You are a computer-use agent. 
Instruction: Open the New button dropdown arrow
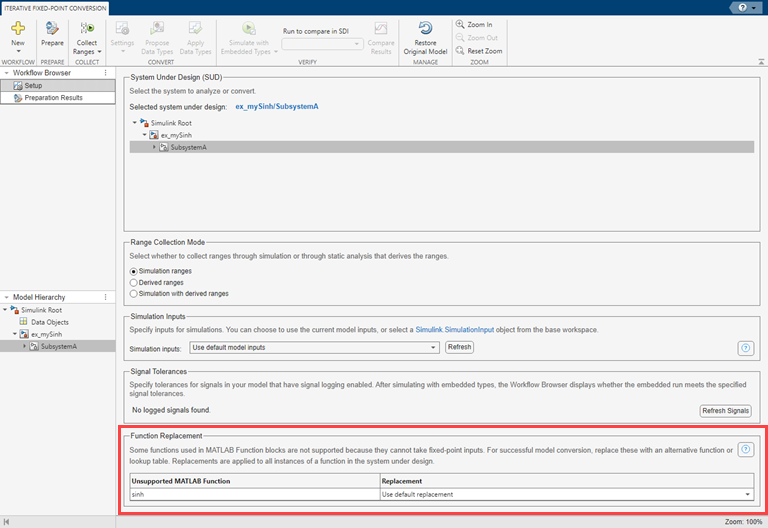click(x=18, y=51)
